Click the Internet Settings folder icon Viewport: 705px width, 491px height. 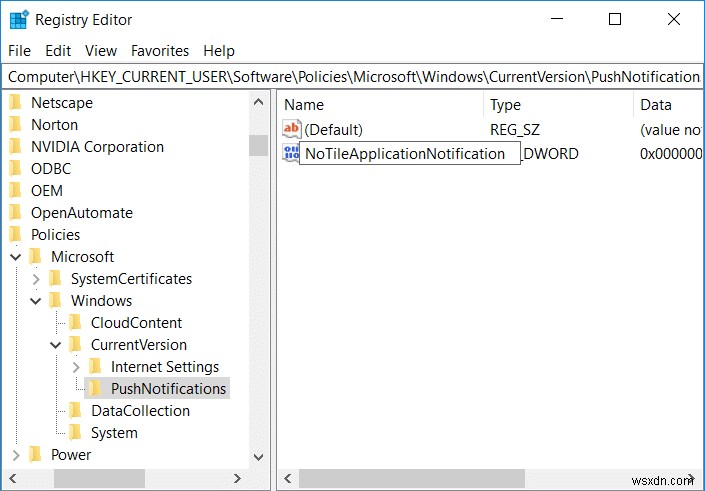tap(95, 367)
